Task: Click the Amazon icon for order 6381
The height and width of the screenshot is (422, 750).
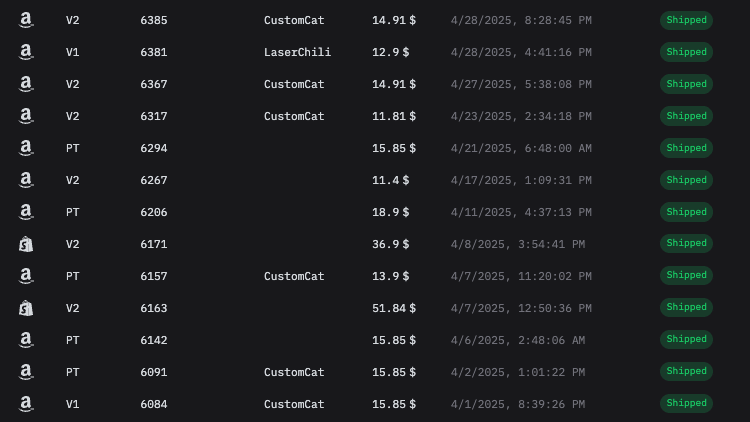Action: tap(26, 52)
